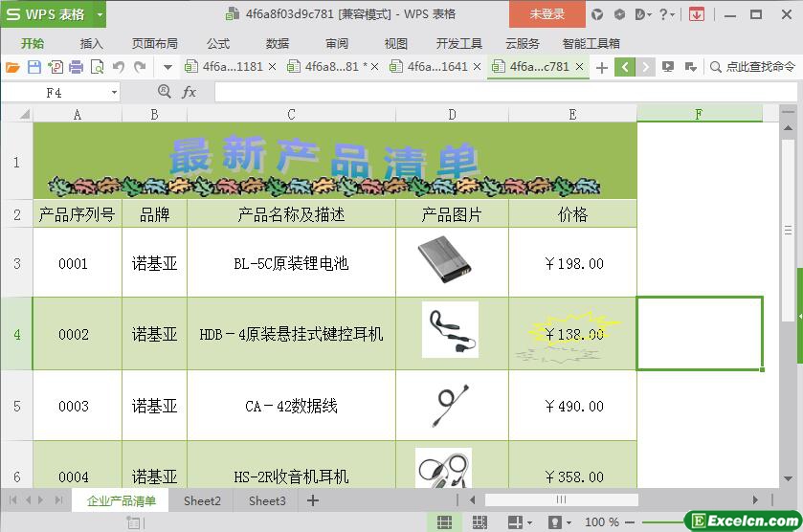Click the Print Preview icon
803x532 pixels.
(x=97, y=67)
